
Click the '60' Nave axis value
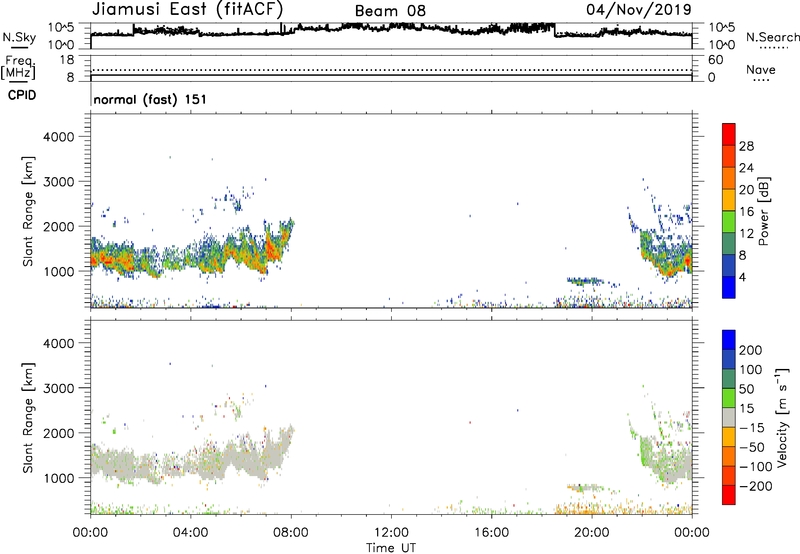716,60
